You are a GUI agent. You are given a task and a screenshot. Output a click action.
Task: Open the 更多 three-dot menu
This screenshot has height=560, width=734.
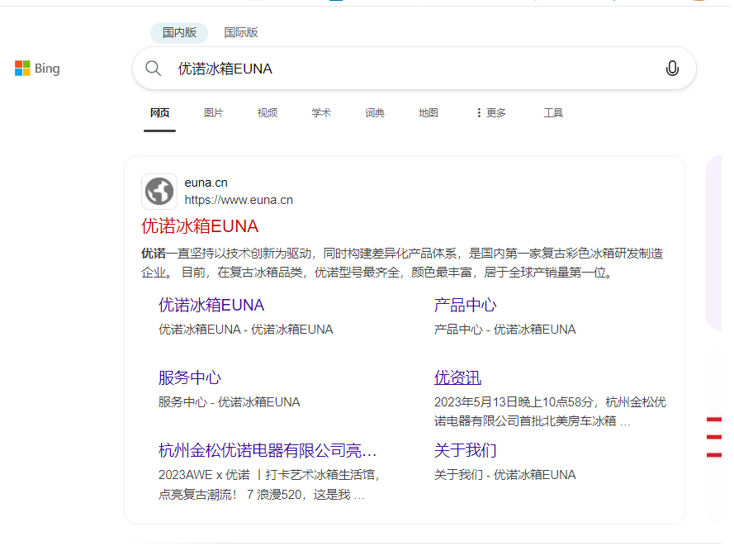point(491,113)
